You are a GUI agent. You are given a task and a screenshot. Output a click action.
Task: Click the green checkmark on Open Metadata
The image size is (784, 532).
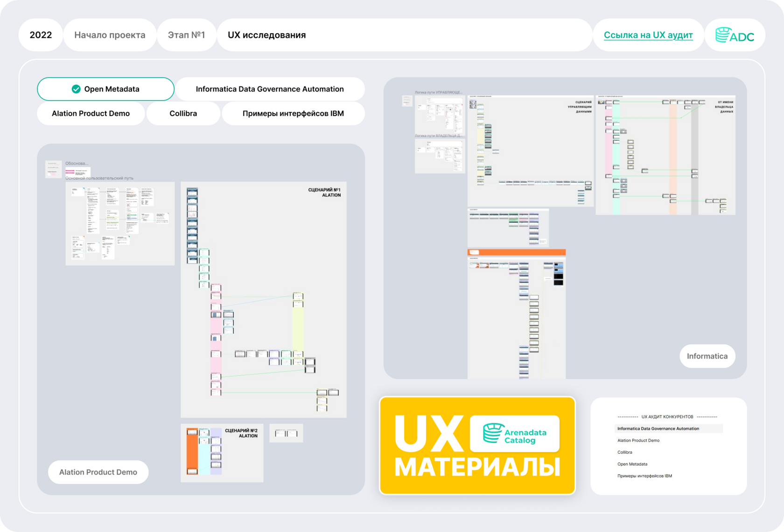[76, 89]
